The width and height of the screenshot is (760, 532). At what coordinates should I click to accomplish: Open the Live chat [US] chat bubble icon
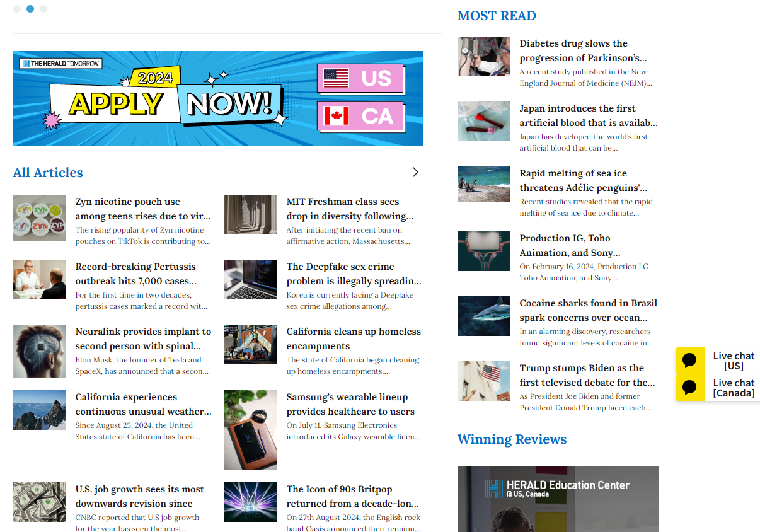tap(690, 361)
